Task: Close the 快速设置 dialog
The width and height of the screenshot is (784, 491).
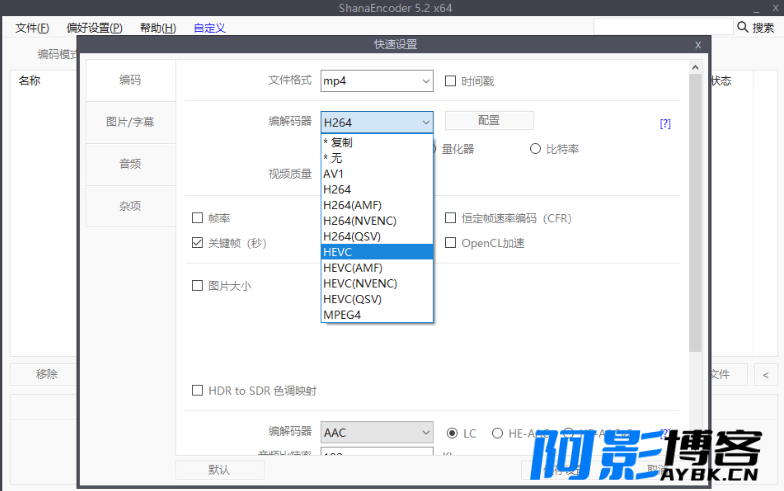Action: pyautogui.click(x=698, y=45)
